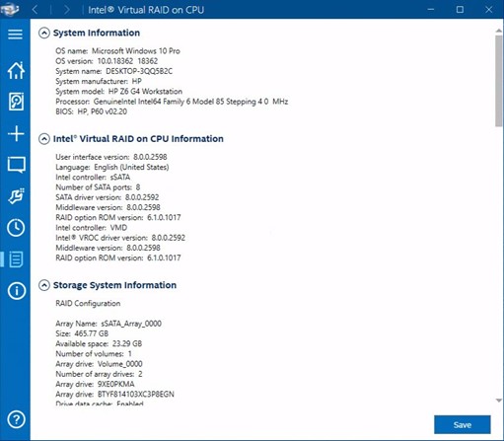
Task: Navigate forward with the right arrow
Action: (x=67, y=10)
